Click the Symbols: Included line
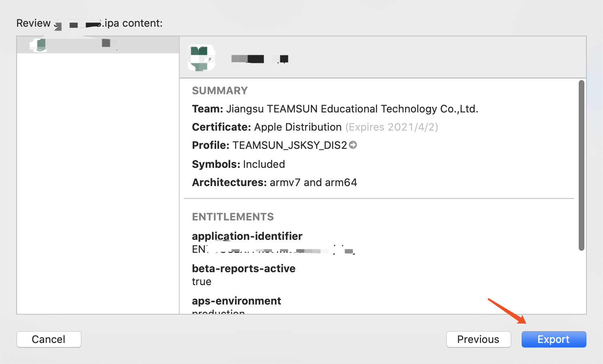 coord(238,164)
